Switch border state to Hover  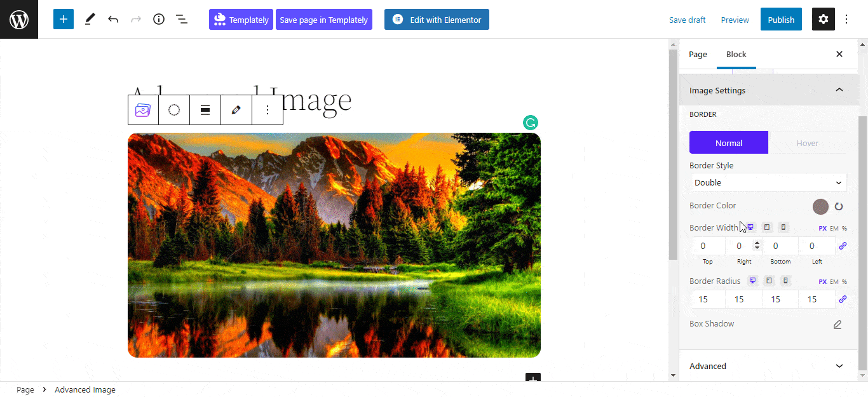808,143
